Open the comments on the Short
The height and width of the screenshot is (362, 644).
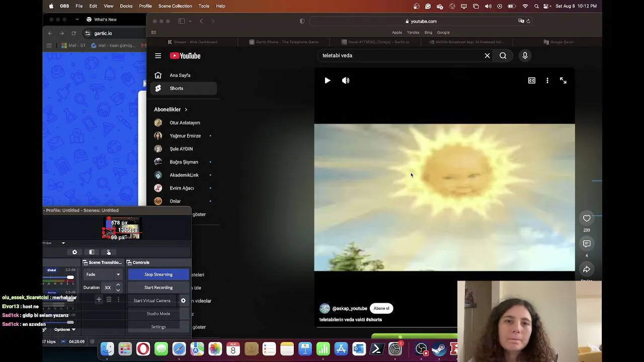(587, 244)
